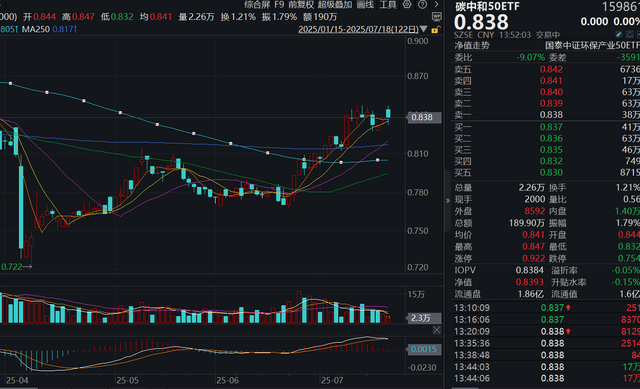Click 均价 value 0.841 in panel
640x389 pixels.
coord(533,235)
